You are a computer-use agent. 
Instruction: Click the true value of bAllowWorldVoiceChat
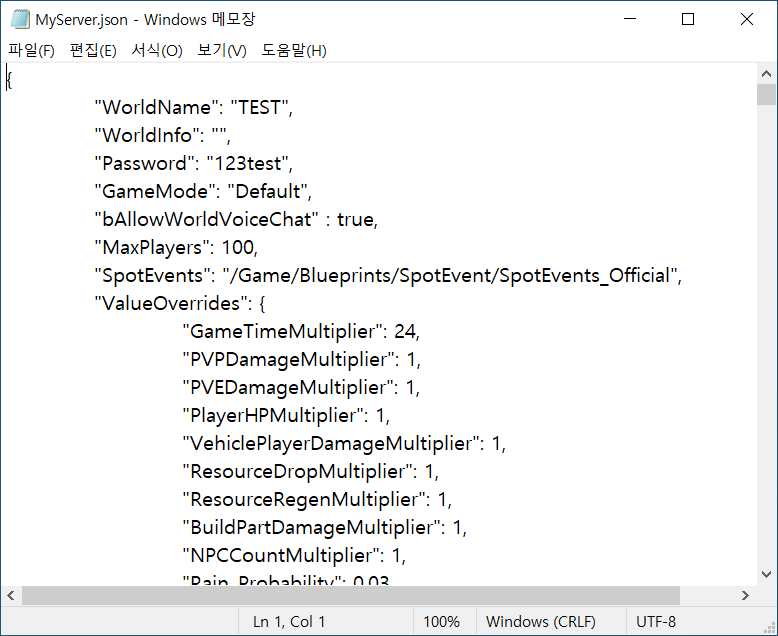[355, 219]
